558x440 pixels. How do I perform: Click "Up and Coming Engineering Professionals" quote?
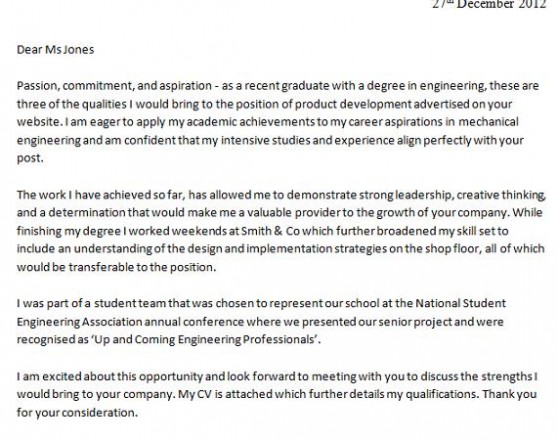point(204,340)
